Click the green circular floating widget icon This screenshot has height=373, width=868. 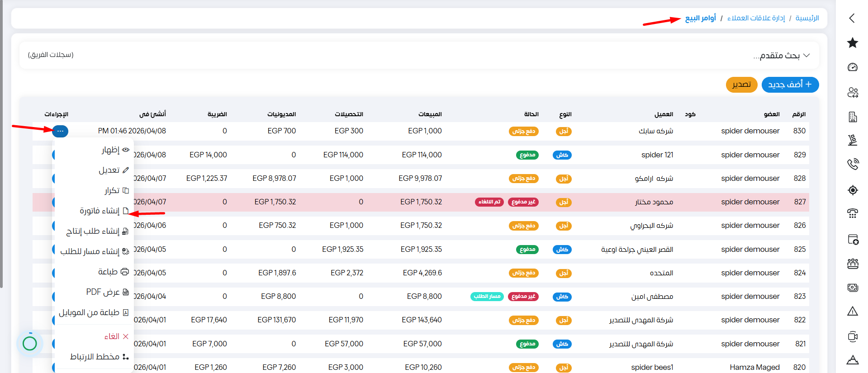coord(30,344)
